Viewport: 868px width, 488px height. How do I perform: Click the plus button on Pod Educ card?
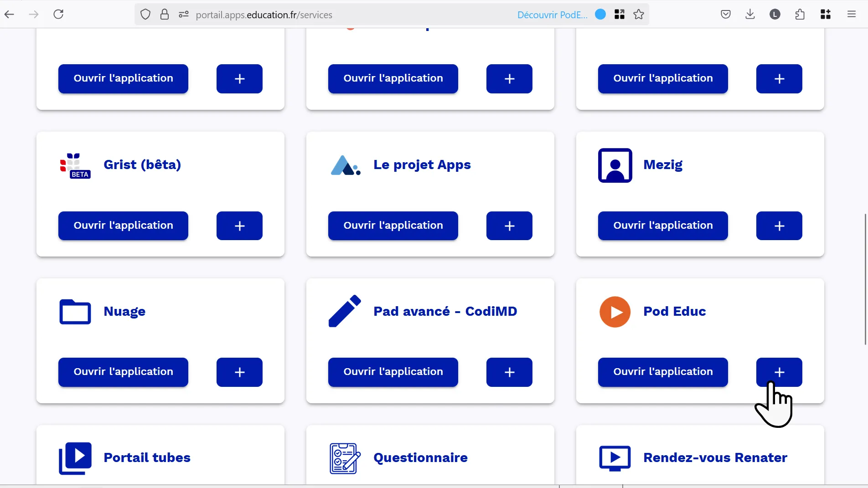tap(779, 372)
